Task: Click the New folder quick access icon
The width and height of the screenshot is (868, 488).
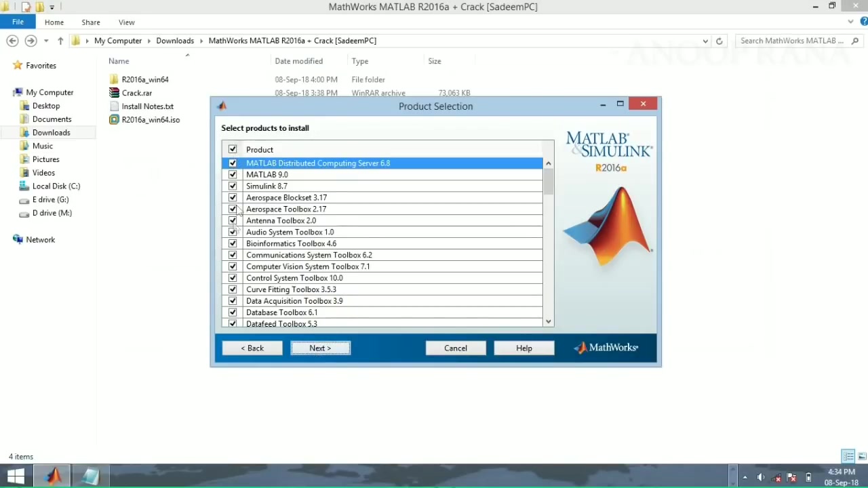Action: 39,7
